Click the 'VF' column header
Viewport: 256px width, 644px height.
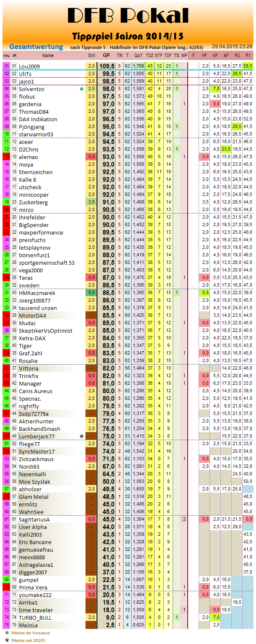point(215,56)
